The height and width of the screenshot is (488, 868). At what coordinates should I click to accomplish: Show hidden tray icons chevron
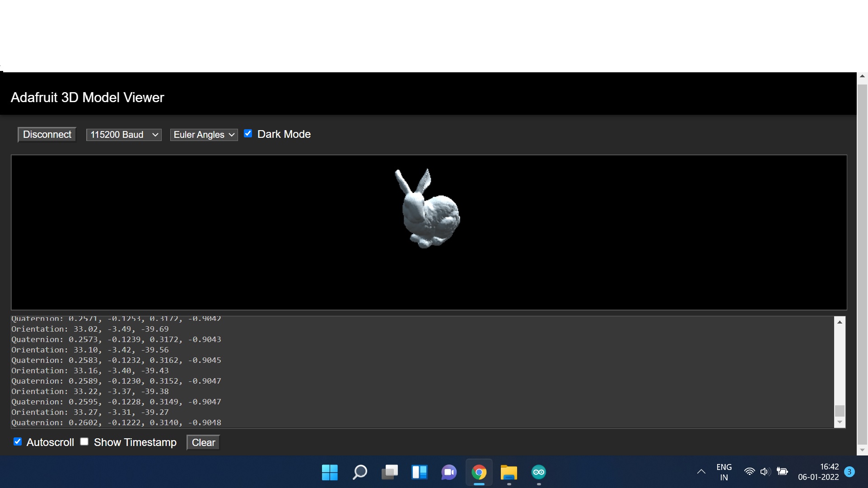(701, 472)
